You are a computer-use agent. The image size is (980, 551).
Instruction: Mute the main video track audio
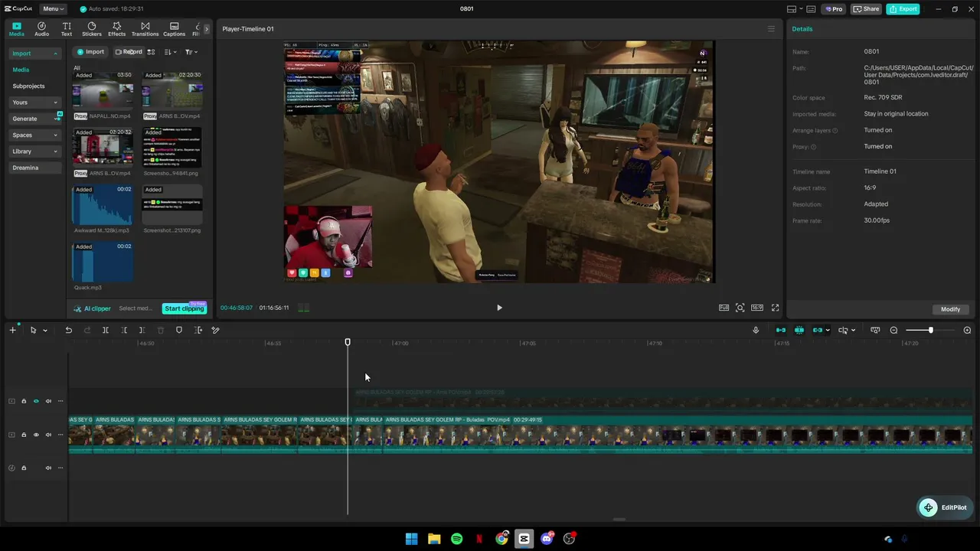[48, 435]
